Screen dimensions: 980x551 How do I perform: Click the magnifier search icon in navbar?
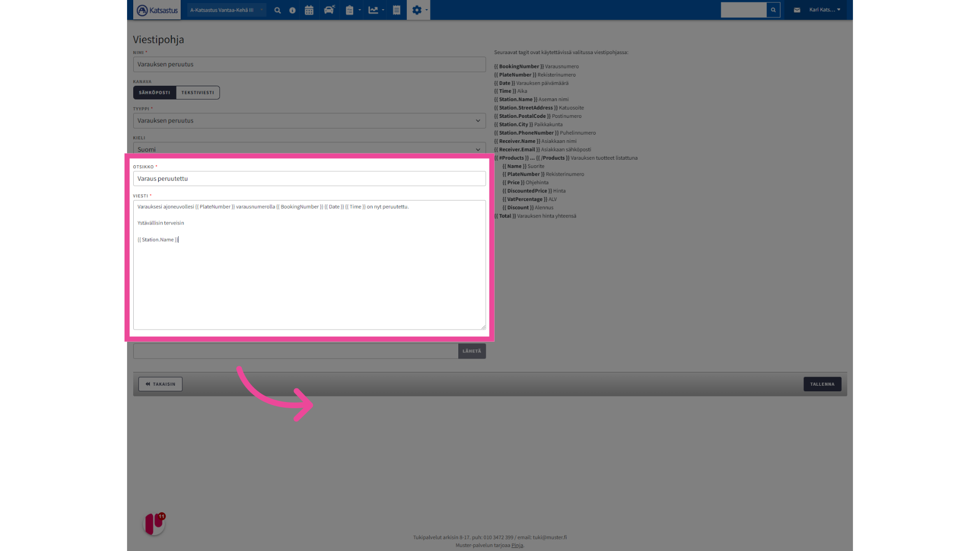[x=277, y=10]
